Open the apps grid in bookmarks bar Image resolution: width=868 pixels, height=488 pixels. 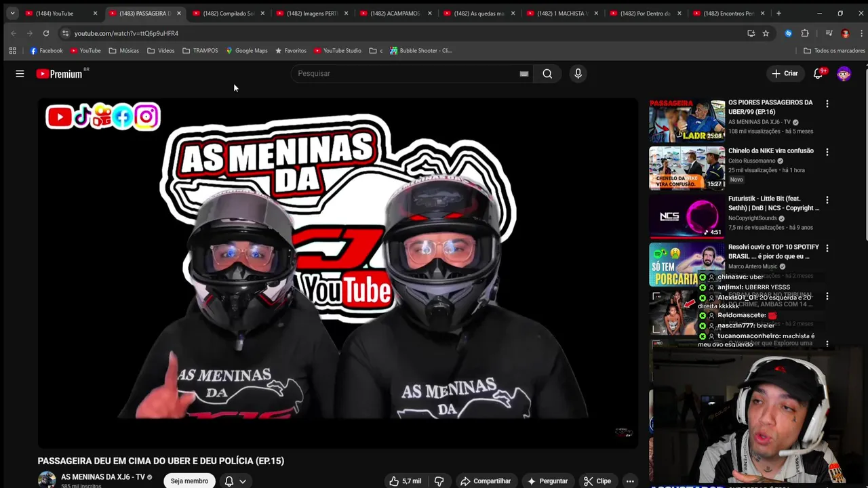(12, 50)
